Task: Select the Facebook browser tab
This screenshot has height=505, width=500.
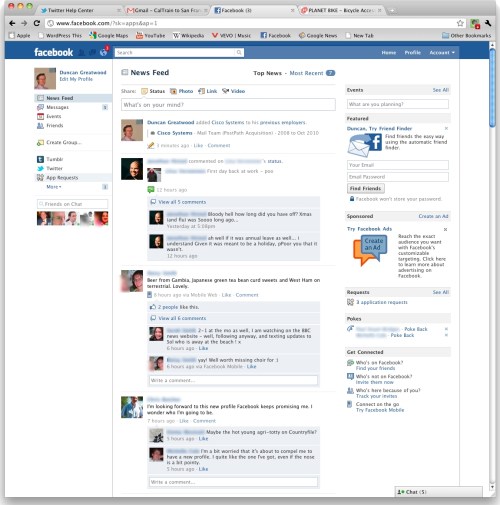Action: 254,10
